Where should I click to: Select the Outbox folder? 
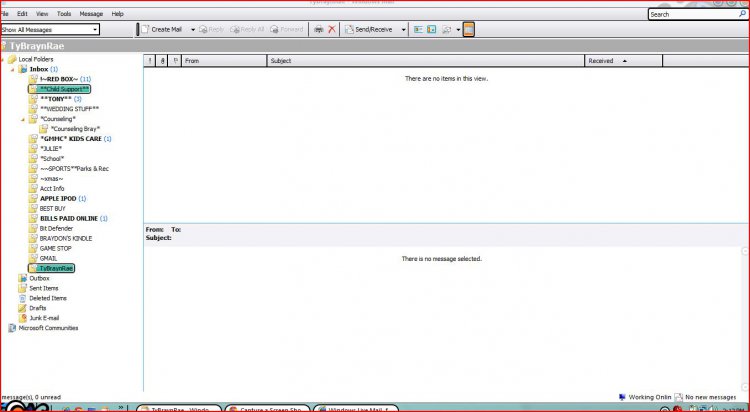click(40, 278)
